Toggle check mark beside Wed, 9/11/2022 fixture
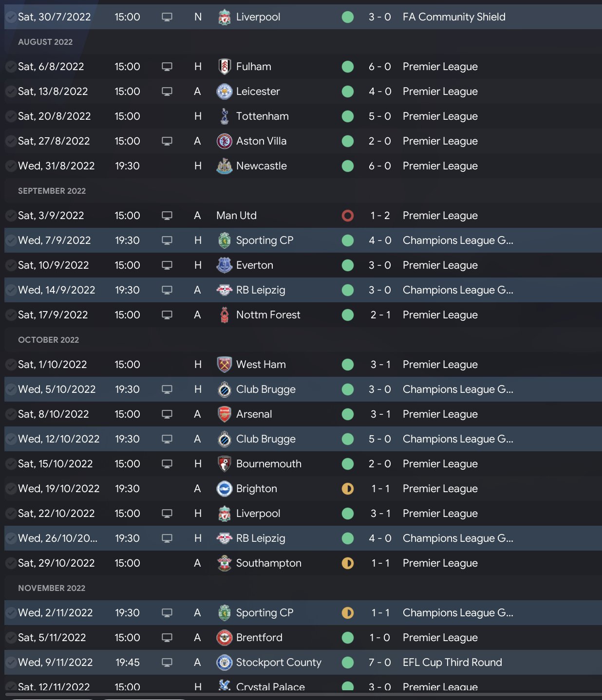This screenshot has height=700, width=602. (x=10, y=663)
